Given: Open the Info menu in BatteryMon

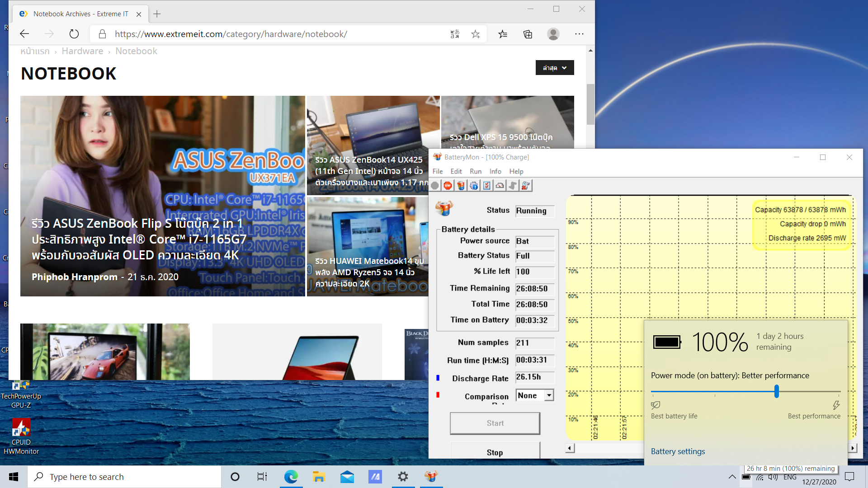Looking at the screenshot, I should pos(495,171).
